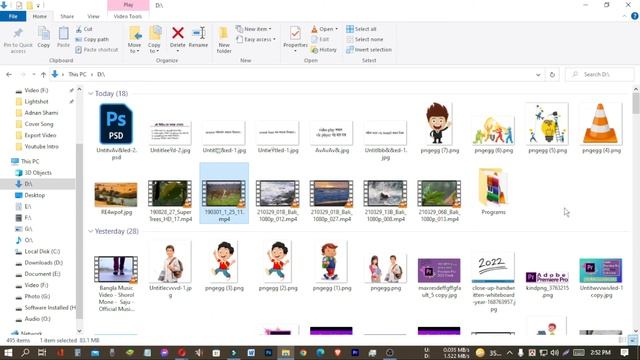Open Youtube Intro folder in sidebar

click(41, 146)
